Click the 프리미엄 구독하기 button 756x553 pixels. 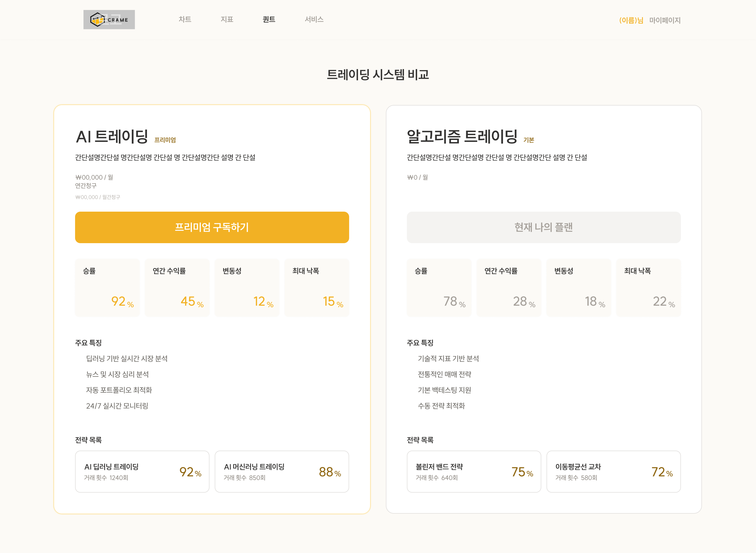pyautogui.click(x=212, y=227)
